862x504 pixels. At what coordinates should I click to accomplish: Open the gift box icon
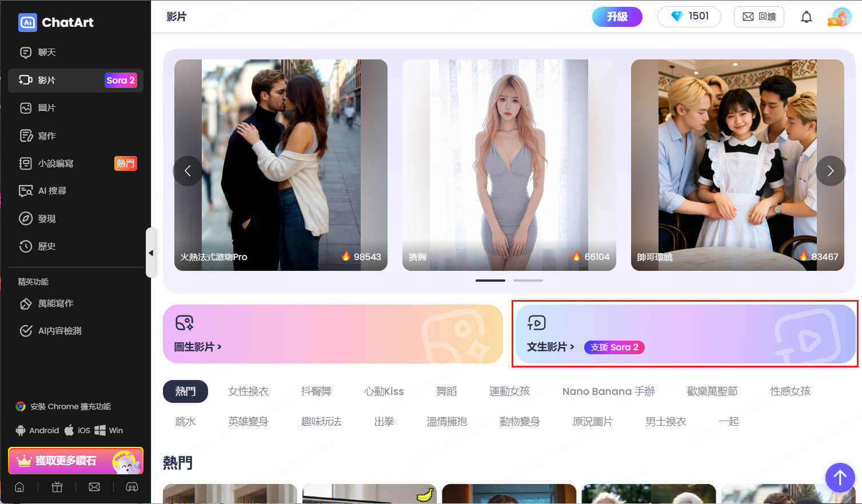tap(57, 487)
